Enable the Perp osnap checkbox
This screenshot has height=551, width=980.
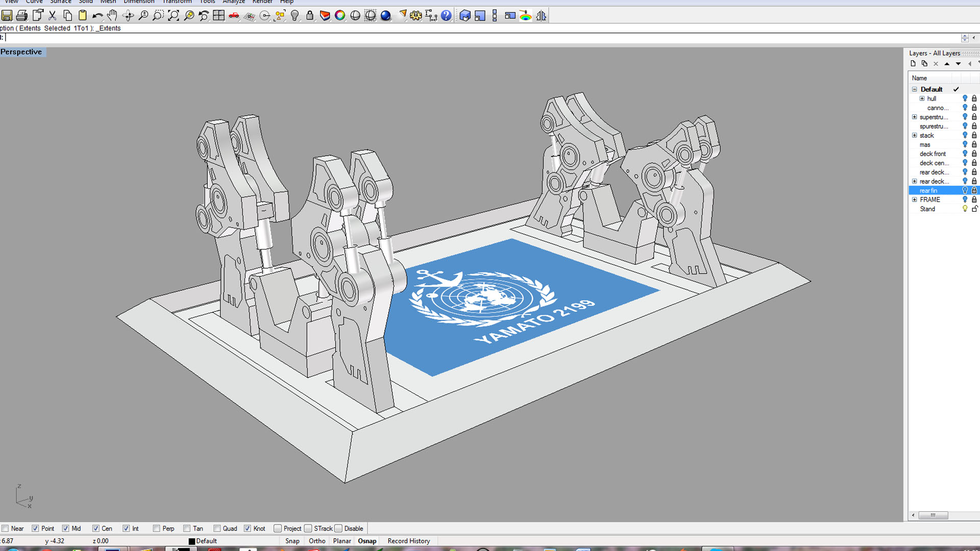pos(156,529)
